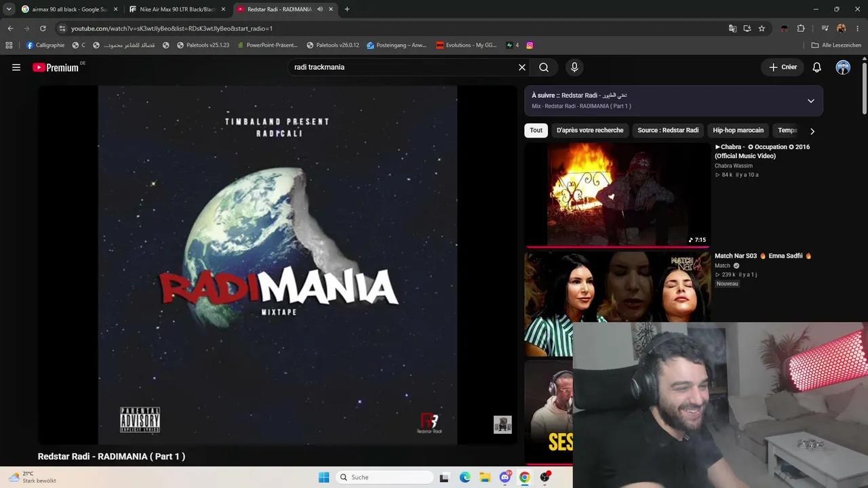Visit the Chabra Wassim channel
The image size is (868, 488).
click(733, 166)
